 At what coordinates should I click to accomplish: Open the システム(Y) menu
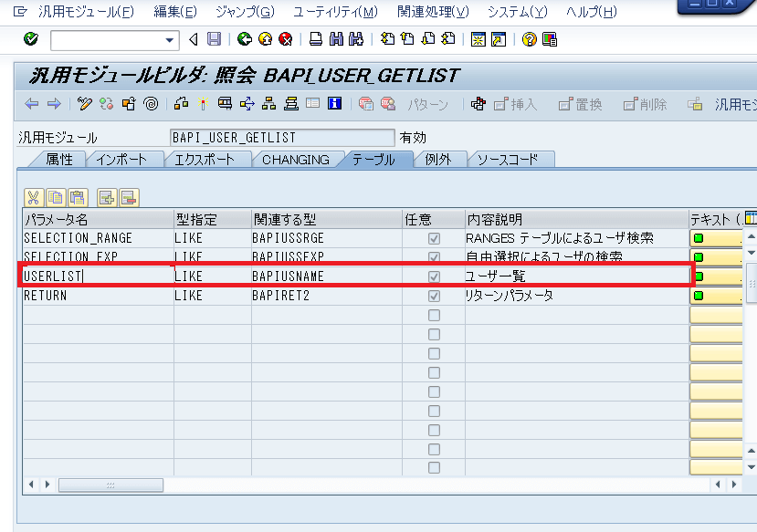point(518,12)
